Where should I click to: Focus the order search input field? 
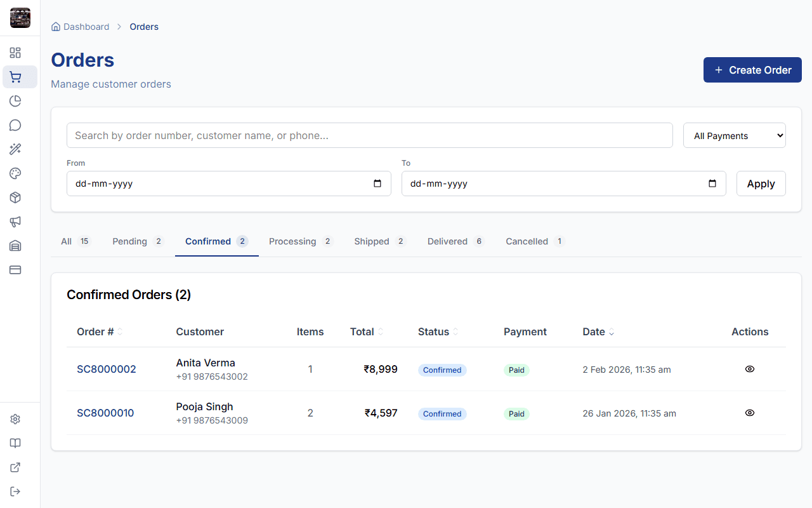pos(370,135)
